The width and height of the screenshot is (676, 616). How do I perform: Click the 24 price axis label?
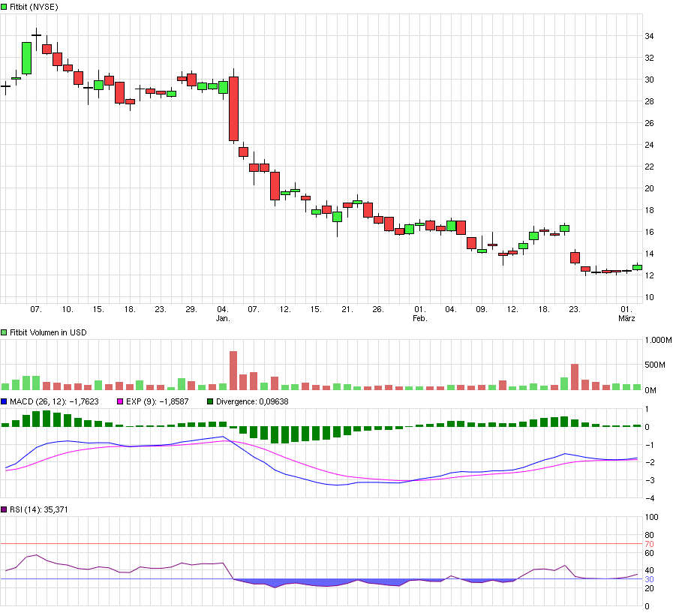click(649, 146)
